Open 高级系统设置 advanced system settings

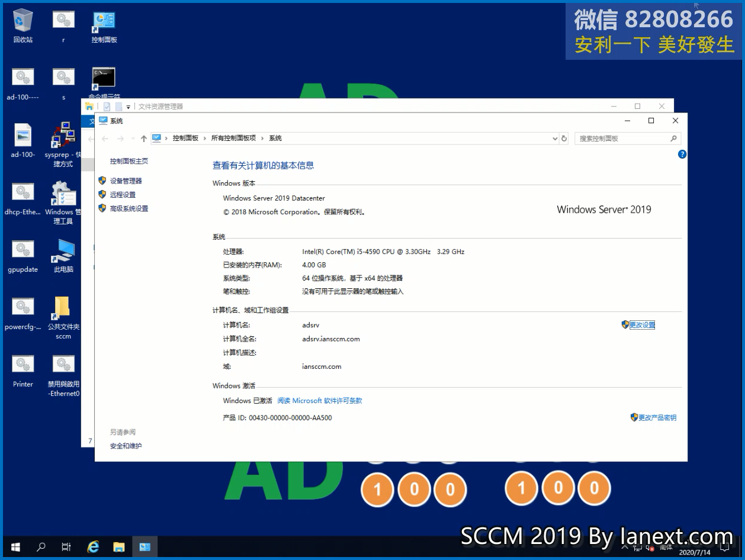click(129, 208)
